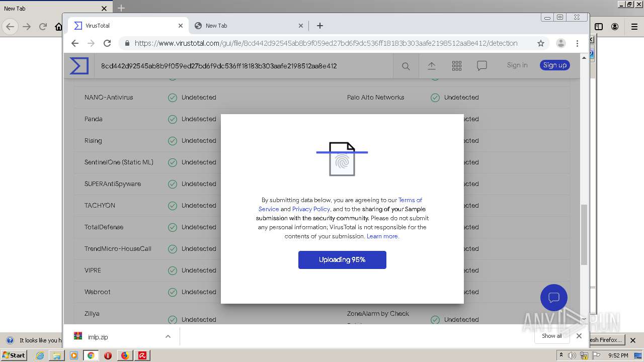Click the Uploading 95% button

pyautogui.click(x=342, y=260)
